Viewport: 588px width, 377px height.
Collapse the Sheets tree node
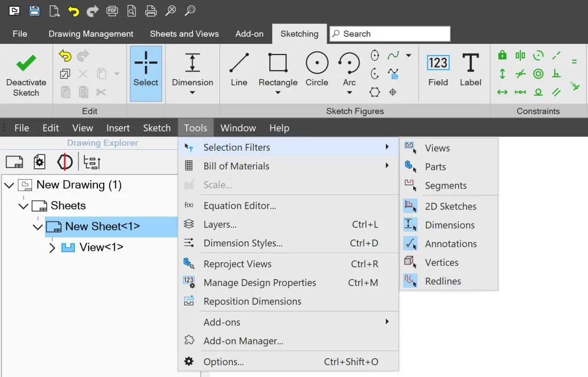pyautogui.click(x=23, y=206)
